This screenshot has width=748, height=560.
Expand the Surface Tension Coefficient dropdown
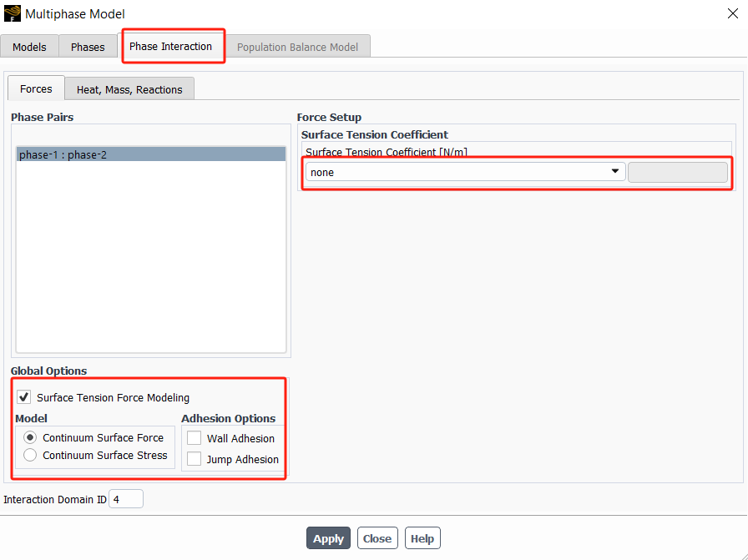point(465,172)
